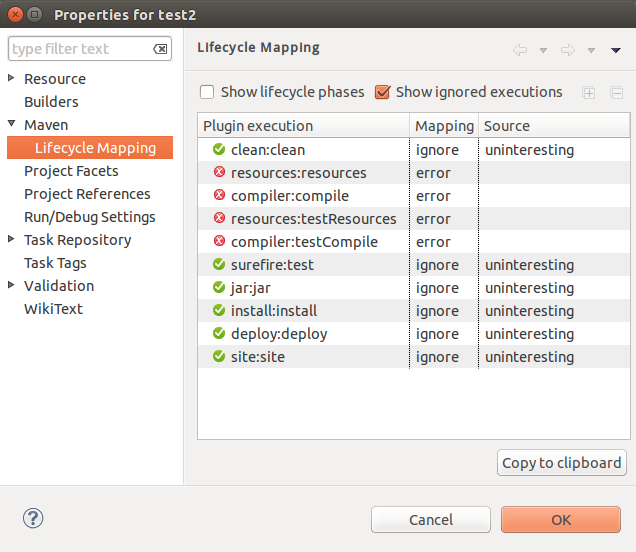The height and width of the screenshot is (552, 636).
Task: Enable Show lifecycle phases checkbox
Action: (207, 92)
